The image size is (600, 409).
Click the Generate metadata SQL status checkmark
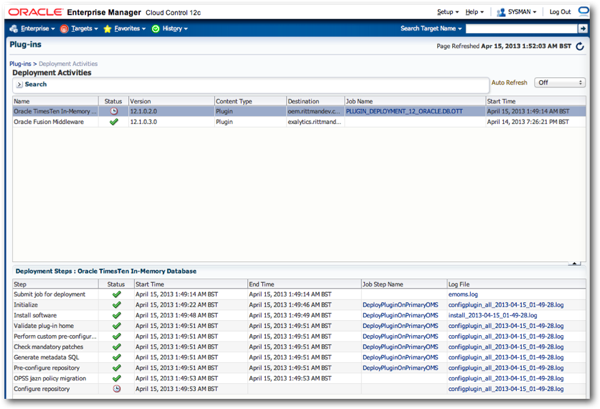pyautogui.click(x=117, y=357)
